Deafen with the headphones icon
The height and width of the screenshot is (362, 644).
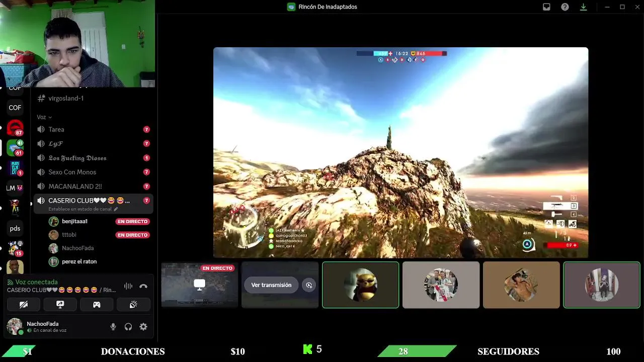tap(128, 327)
